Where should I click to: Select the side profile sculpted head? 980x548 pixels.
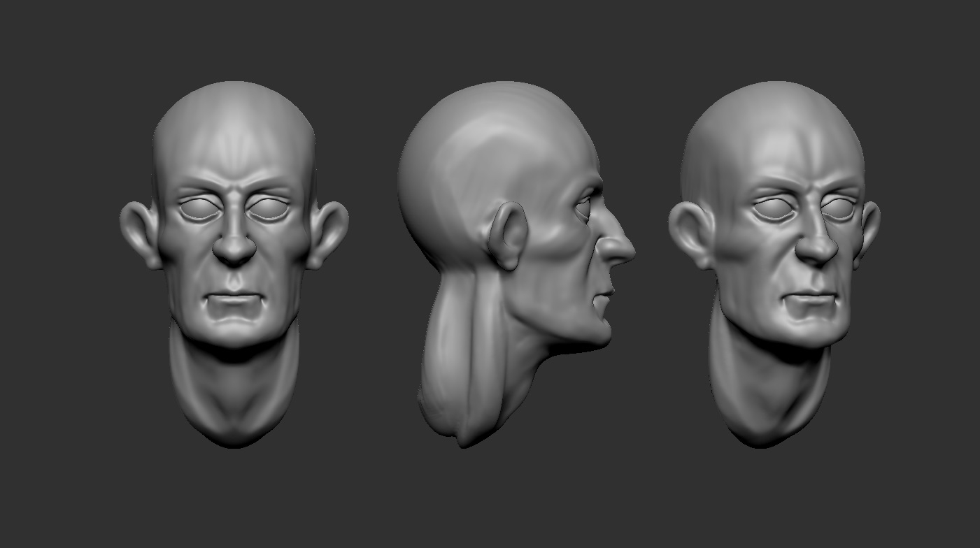516,264
